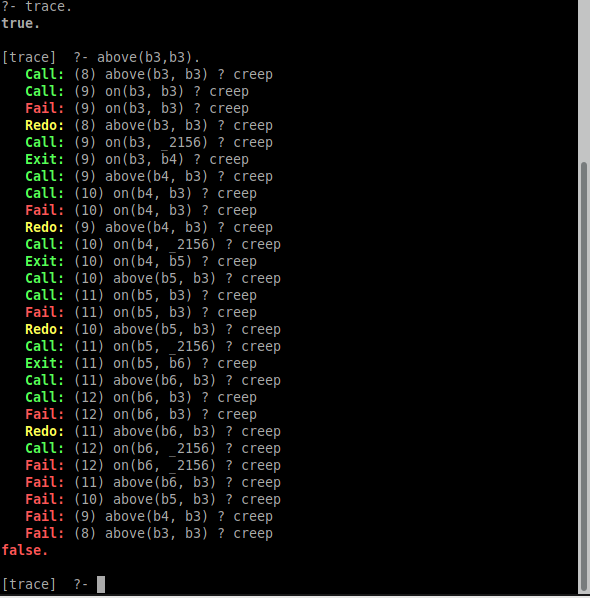The image size is (590, 598).
Task: Select the '?- trace.' command line
Action: click(x=37, y=6)
